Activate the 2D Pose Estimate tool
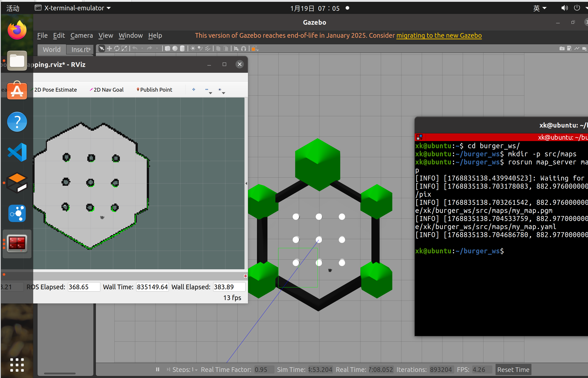The width and height of the screenshot is (588, 378). click(x=55, y=90)
